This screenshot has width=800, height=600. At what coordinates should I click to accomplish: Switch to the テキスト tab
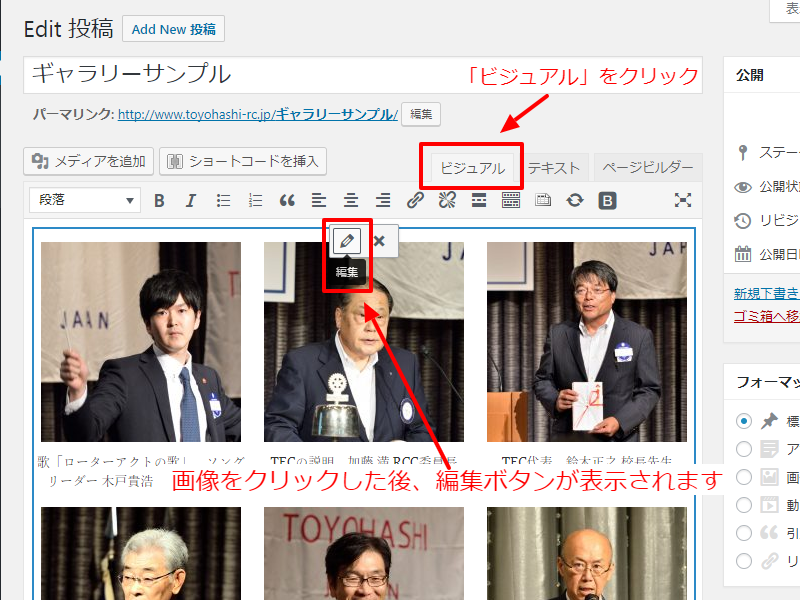(554, 168)
